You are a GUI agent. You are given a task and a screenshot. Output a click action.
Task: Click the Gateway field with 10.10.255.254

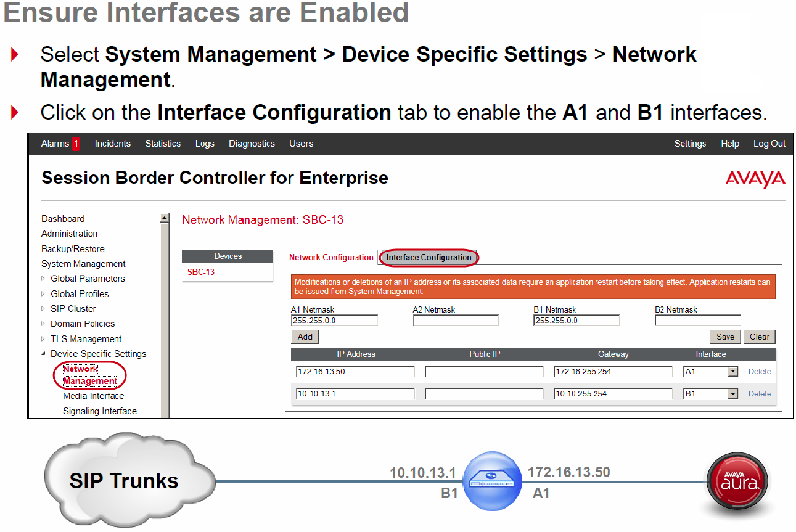tap(613, 394)
